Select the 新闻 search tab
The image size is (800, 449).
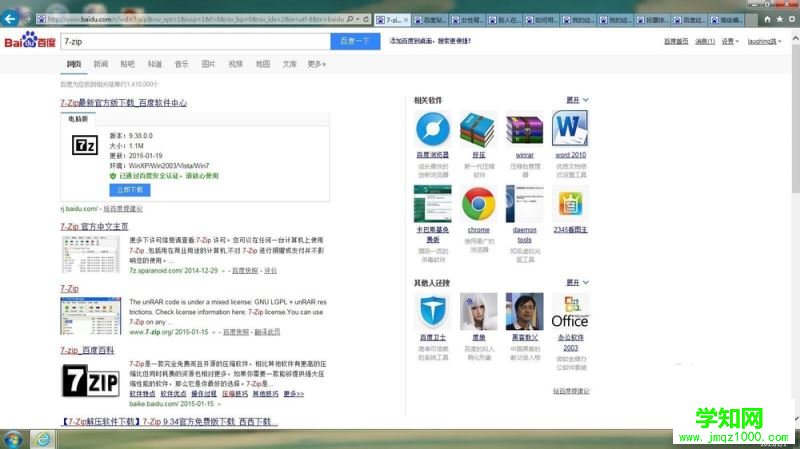(101, 64)
